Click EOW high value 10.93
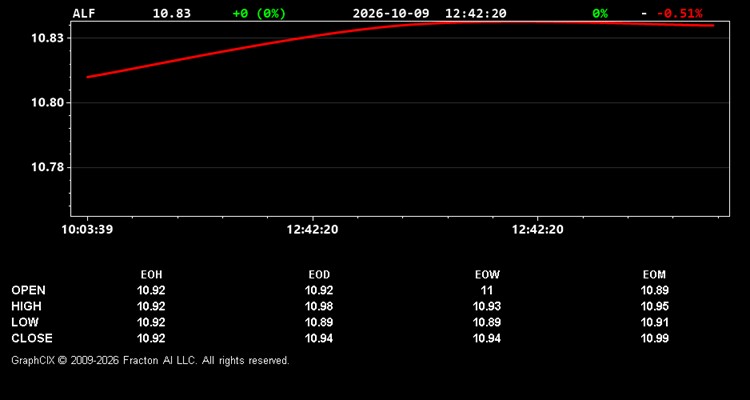The image size is (750, 400). click(x=487, y=306)
